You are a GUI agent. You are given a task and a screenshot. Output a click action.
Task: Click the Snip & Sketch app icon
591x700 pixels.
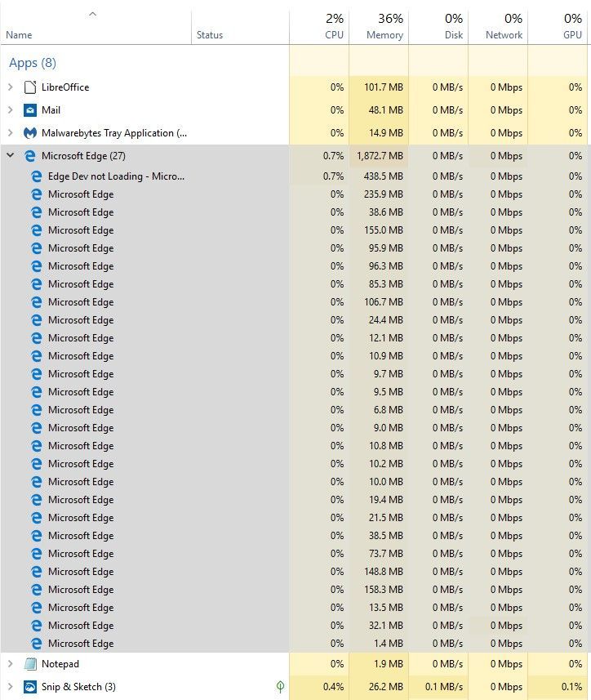pyautogui.click(x=30, y=687)
